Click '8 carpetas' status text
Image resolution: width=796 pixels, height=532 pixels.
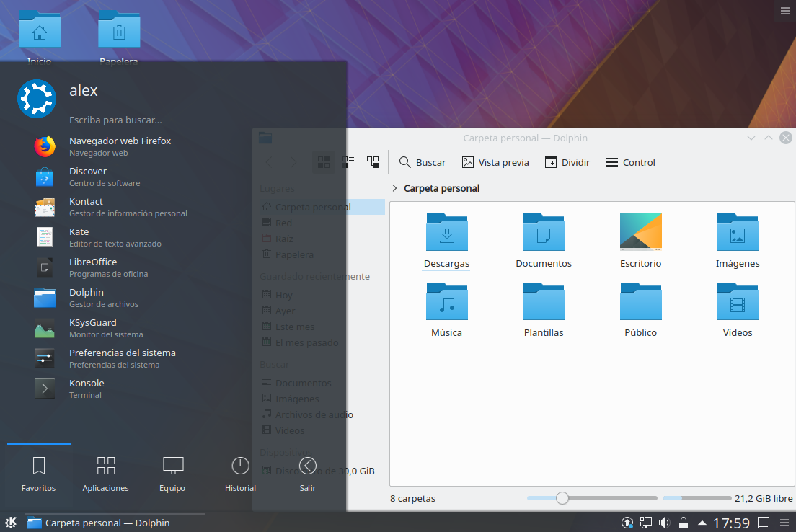click(x=412, y=499)
